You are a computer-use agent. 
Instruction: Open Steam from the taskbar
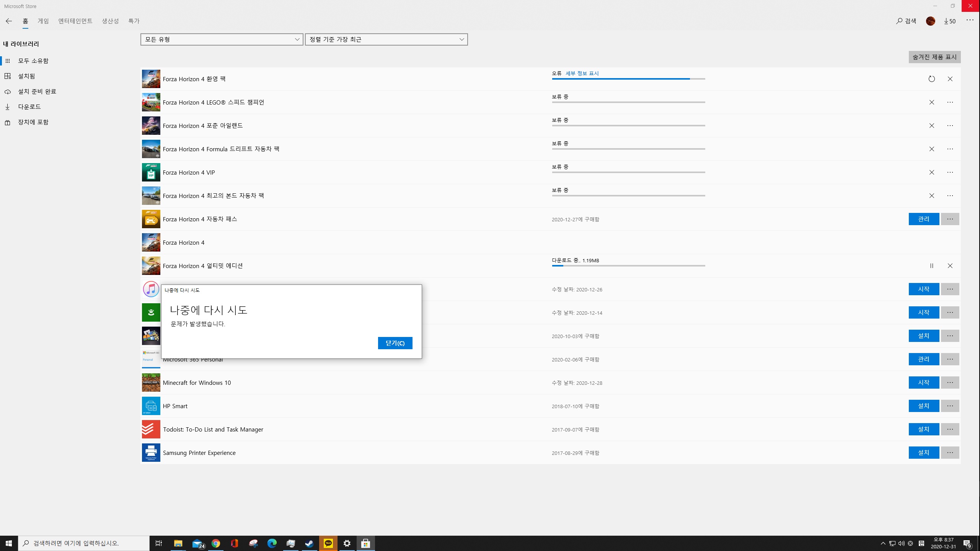point(309,543)
